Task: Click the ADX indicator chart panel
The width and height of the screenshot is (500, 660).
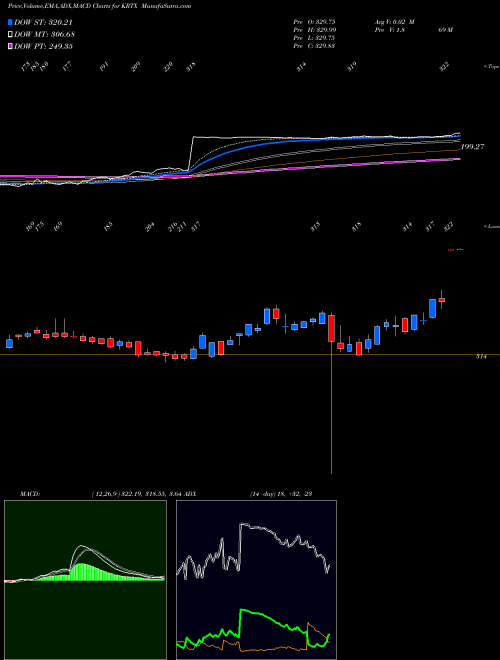Action: point(256,580)
